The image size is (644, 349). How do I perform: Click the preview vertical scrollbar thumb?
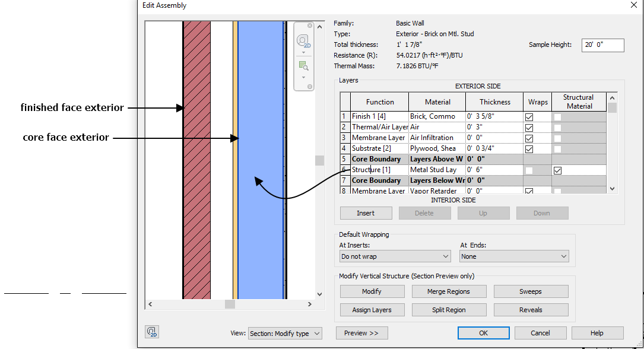pyautogui.click(x=319, y=160)
